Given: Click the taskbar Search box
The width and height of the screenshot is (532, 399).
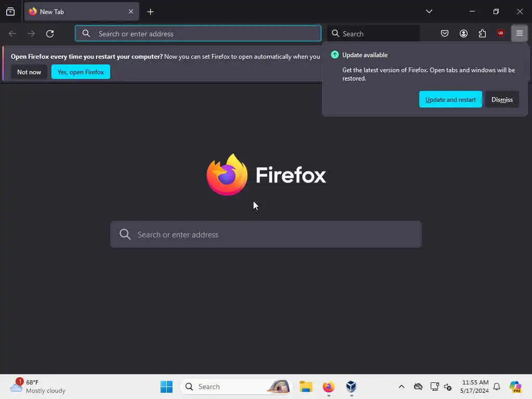Looking at the screenshot, I should point(236,387).
